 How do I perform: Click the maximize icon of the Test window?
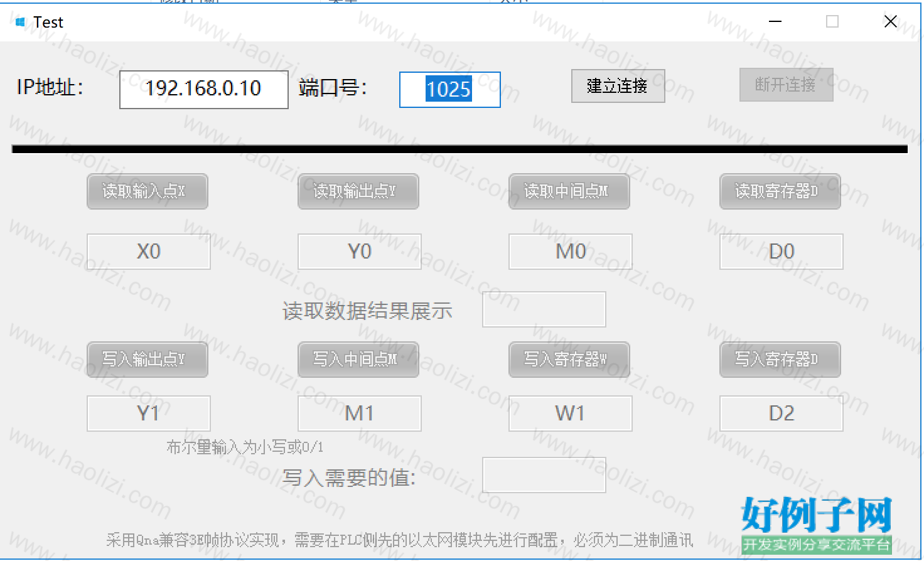(x=832, y=22)
